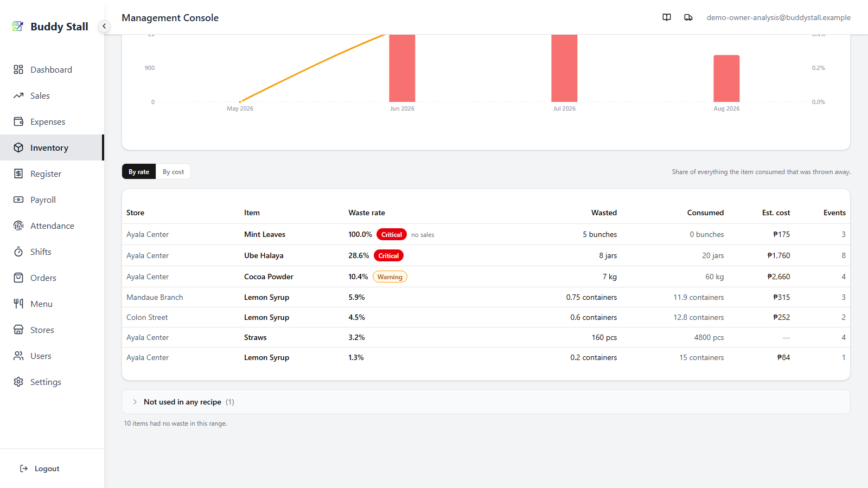
Task: Open the Dashboard icon in the sidebar
Action: pyautogui.click(x=18, y=69)
